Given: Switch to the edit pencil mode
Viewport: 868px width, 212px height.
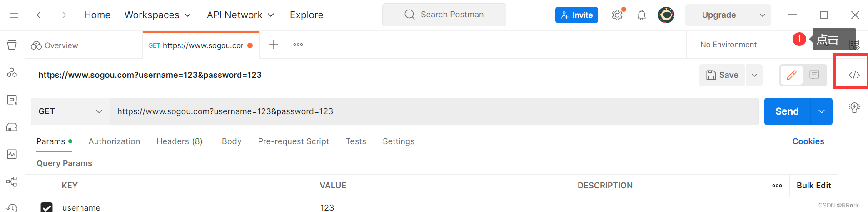Looking at the screenshot, I should pos(791,75).
